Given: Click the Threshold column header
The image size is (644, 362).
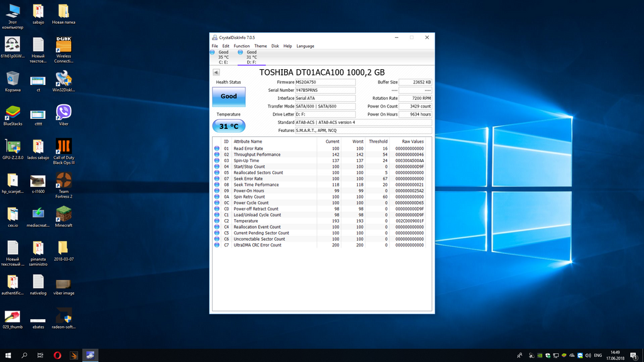Looking at the screenshot, I should click(x=377, y=141).
